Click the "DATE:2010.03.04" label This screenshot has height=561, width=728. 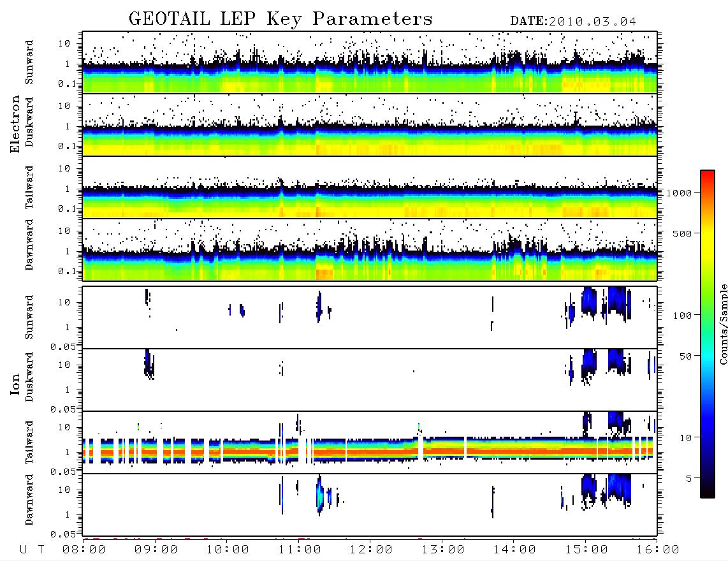pyautogui.click(x=573, y=22)
